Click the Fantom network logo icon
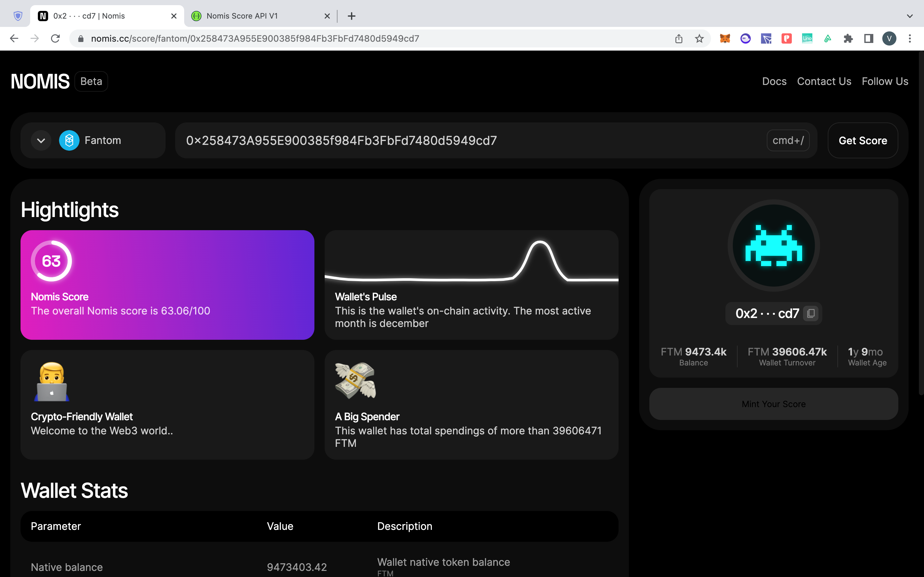The image size is (924, 577). [69, 140]
